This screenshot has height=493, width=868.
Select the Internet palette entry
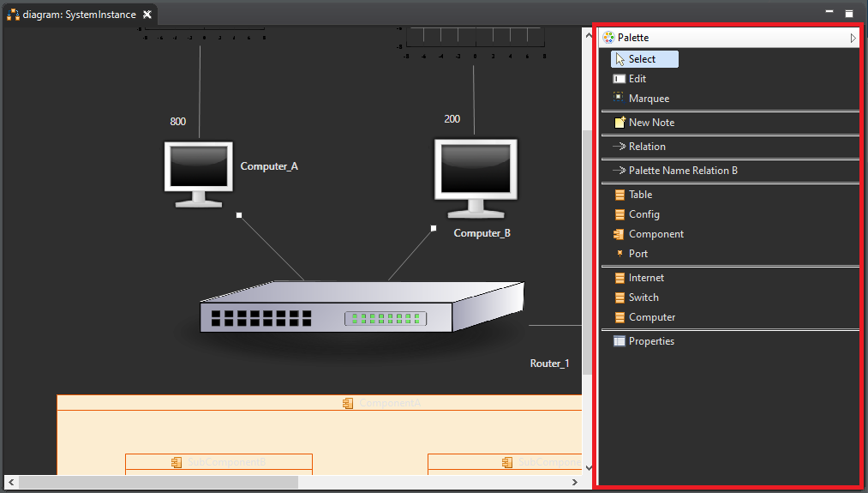(646, 278)
